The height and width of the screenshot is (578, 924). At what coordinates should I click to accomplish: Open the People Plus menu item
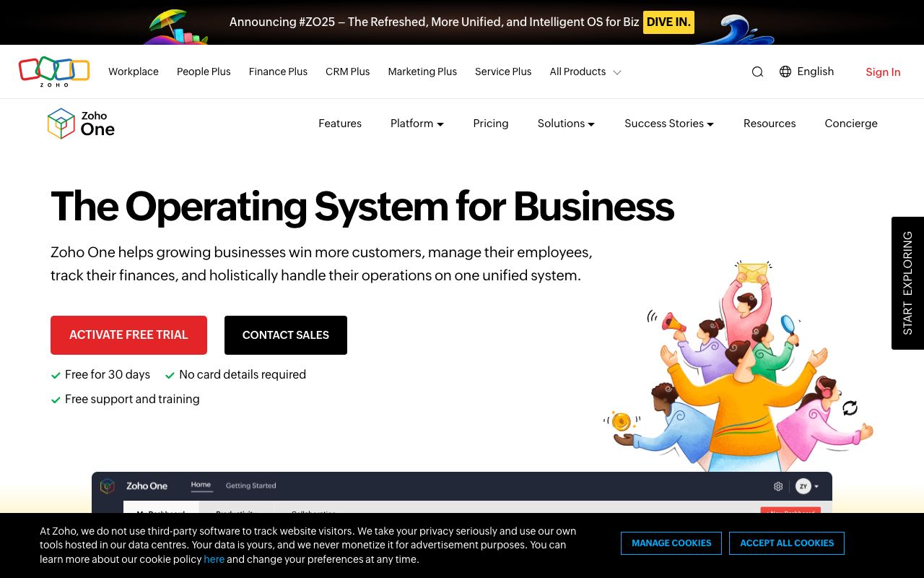(x=204, y=72)
